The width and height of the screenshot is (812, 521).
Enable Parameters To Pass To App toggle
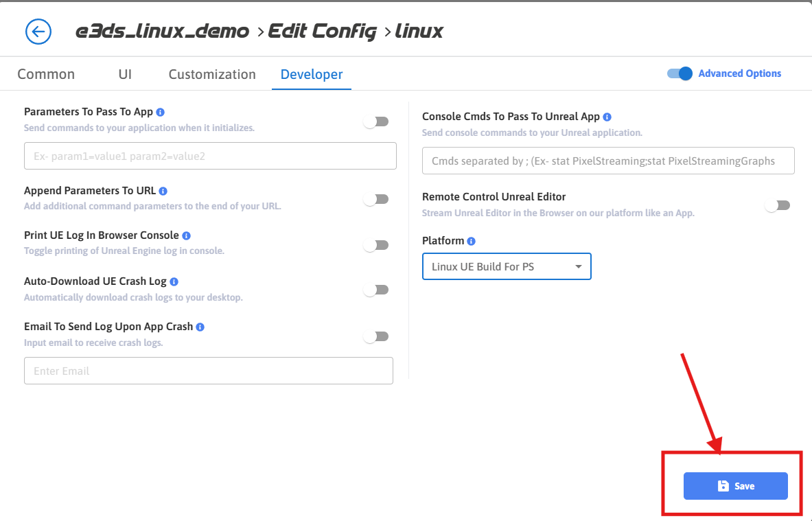pyautogui.click(x=376, y=121)
